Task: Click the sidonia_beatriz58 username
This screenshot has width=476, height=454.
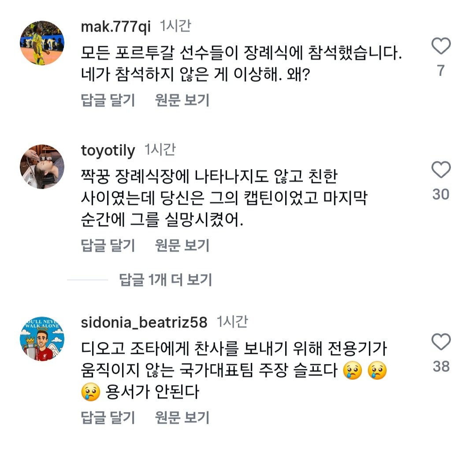Action: tap(144, 322)
